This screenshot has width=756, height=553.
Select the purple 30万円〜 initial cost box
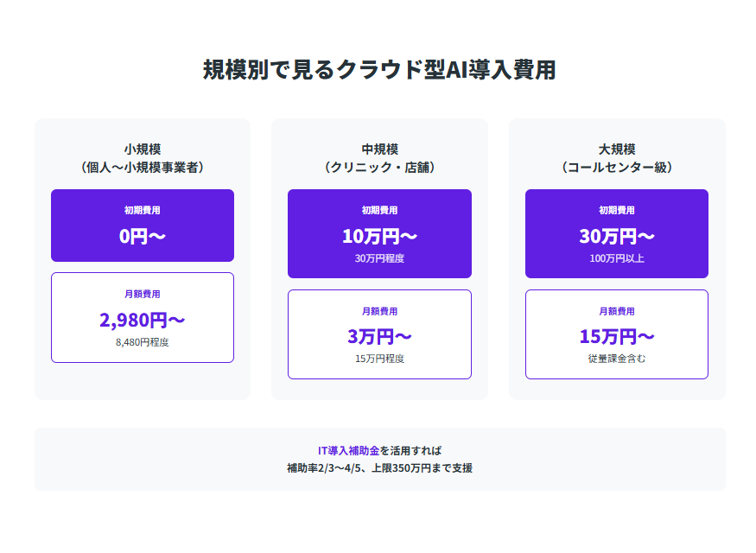coord(616,233)
